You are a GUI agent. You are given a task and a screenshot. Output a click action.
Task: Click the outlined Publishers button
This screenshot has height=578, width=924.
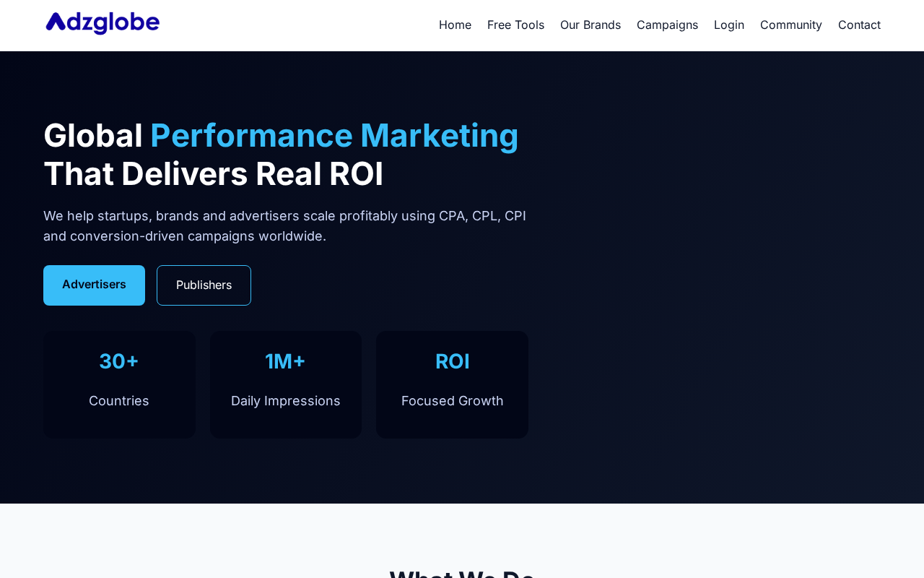(204, 285)
